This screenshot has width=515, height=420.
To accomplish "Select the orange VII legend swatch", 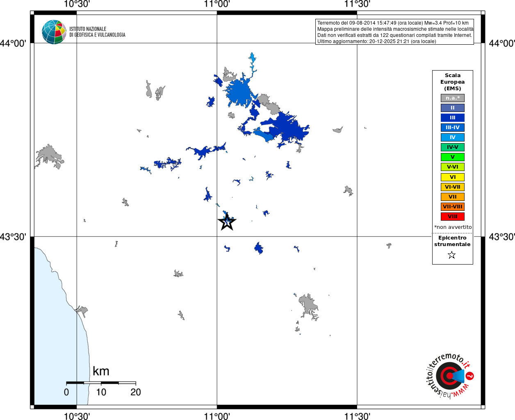I will tap(453, 197).
